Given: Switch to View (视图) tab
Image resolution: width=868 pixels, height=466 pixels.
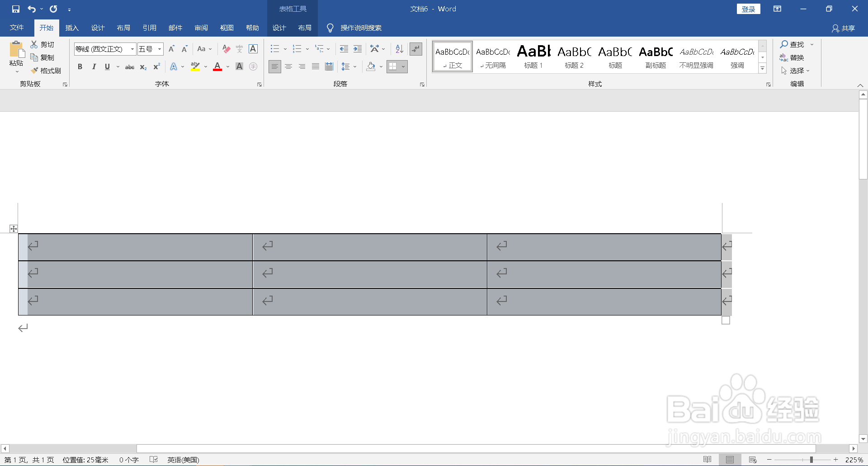Looking at the screenshot, I should [x=227, y=28].
